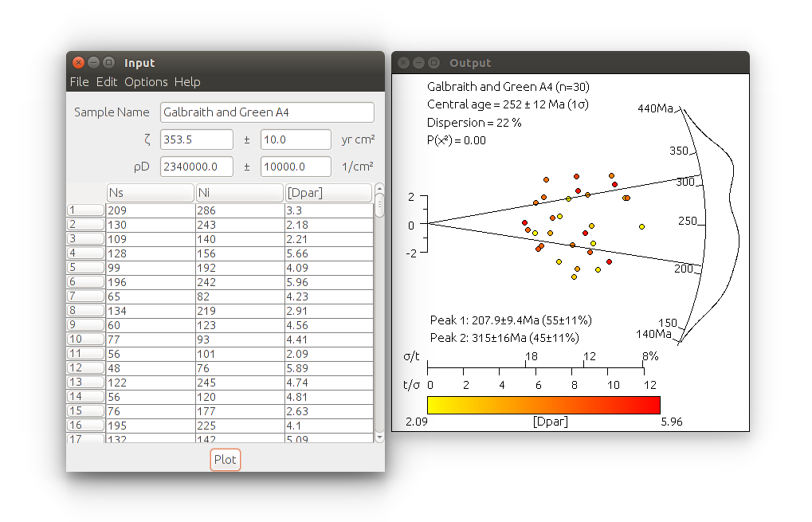
Task: Edit the ρD value field 2340000.0
Action: (196, 167)
